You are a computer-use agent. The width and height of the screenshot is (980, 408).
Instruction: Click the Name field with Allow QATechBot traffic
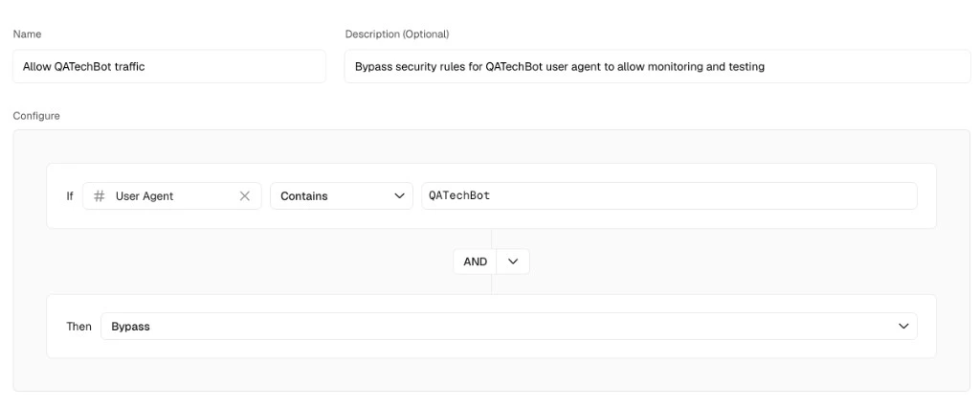click(x=168, y=66)
